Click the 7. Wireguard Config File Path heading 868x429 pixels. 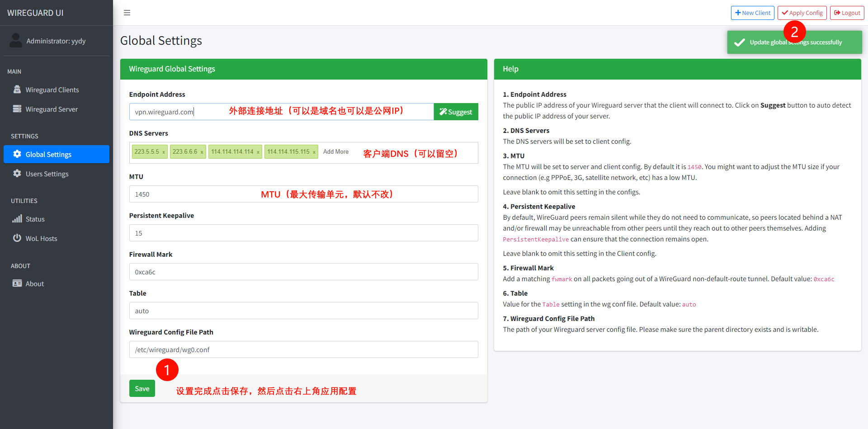pyautogui.click(x=548, y=318)
